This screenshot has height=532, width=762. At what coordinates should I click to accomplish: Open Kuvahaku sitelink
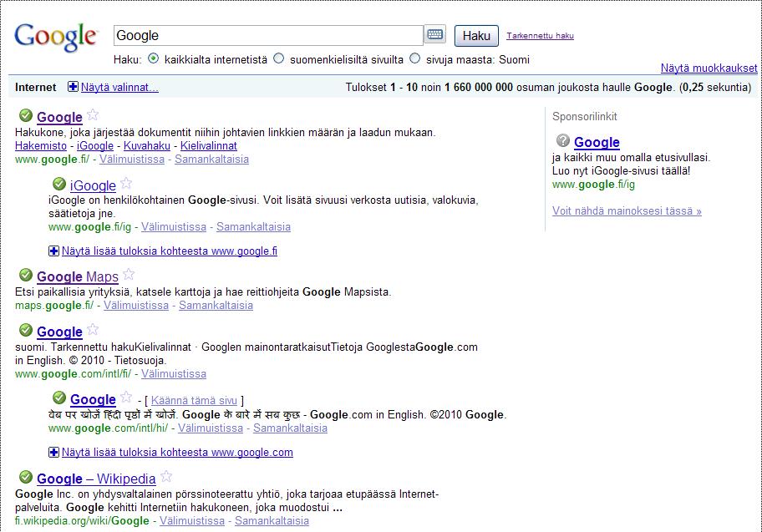pos(147,146)
